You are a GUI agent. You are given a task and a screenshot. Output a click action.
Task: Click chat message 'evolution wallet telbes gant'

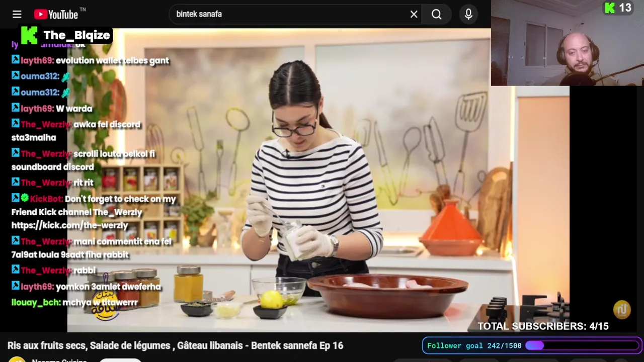pos(112,60)
